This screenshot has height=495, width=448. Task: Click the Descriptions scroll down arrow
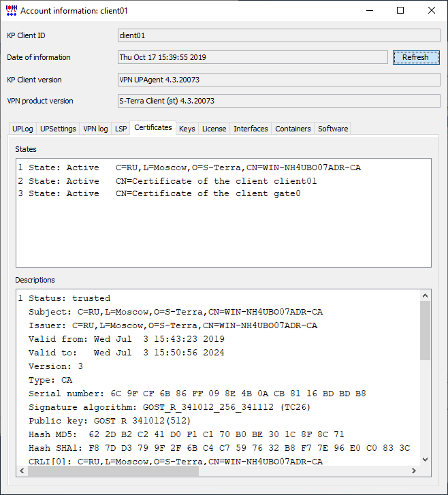pos(426,460)
